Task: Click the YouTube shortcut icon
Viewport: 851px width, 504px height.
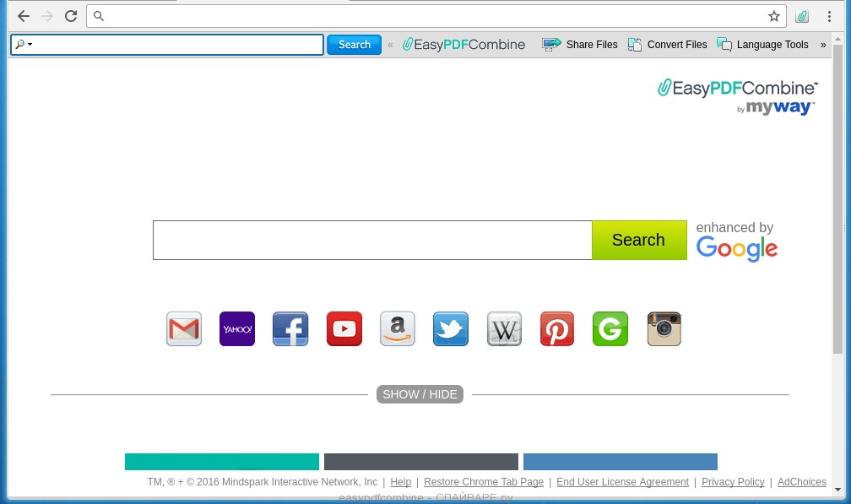Action: (344, 329)
